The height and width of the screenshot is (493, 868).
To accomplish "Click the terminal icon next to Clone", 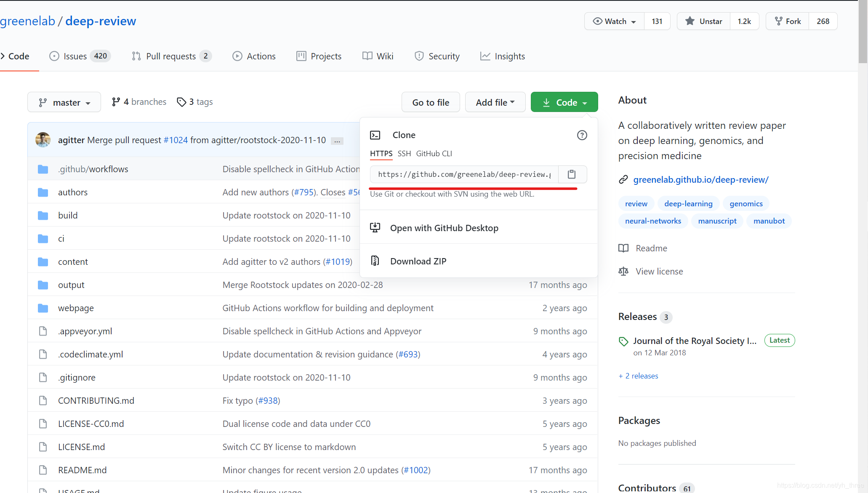I will pyautogui.click(x=375, y=135).
